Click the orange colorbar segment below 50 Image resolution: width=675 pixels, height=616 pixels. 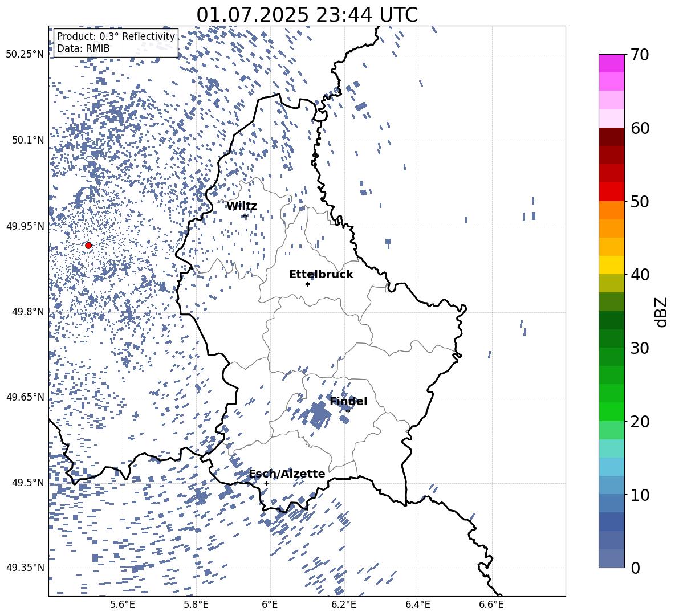tap(611, 210)
